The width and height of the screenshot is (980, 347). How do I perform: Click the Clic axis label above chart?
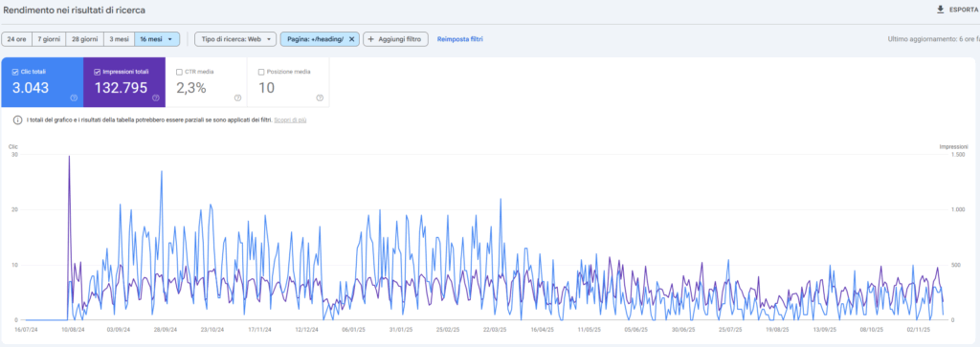(x=13, y=146)
